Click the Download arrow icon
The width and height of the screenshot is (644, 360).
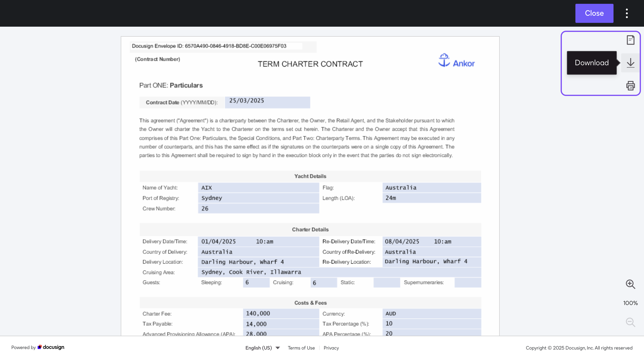(x=630, y=63)
